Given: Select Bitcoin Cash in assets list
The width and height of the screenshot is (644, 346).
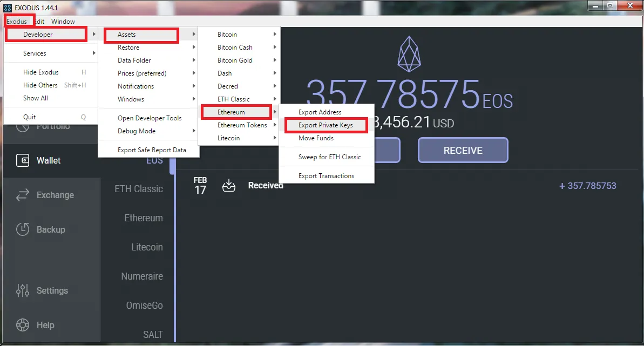Looking at the screenshot, I should 239,48.
